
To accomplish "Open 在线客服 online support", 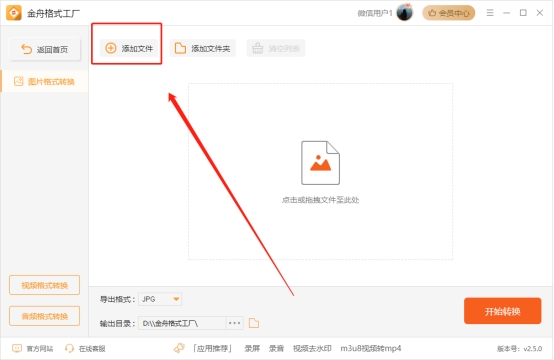I will 92,349.
